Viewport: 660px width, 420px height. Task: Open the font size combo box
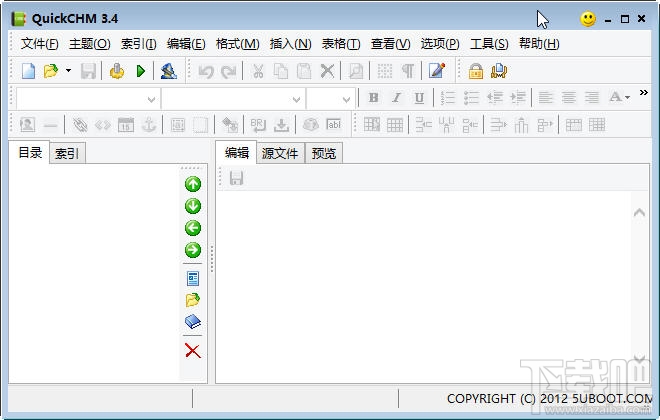pyautogui.click(x=331, y=99)
